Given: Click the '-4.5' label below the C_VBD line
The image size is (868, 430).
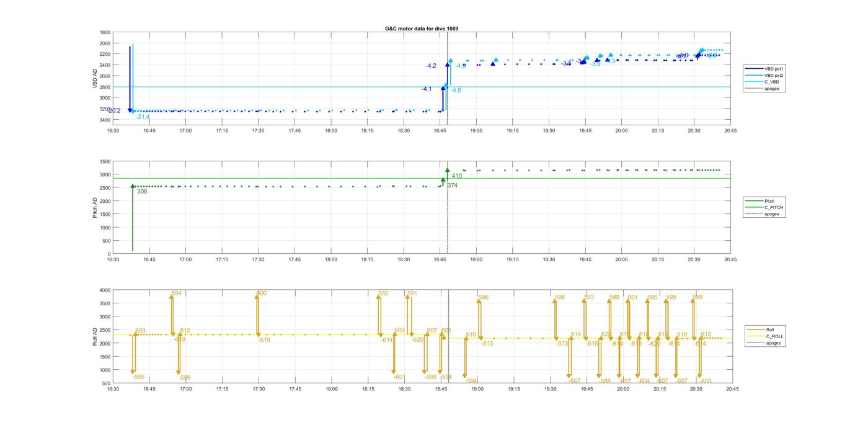Looking at the screenshot, I should [456, 91].
